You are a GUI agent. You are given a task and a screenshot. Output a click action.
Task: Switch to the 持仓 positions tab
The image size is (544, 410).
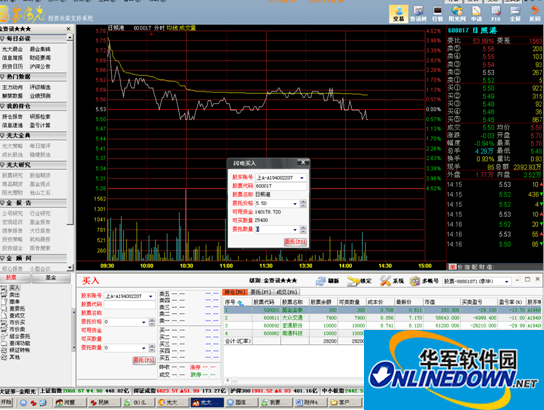tap(235, 292)
